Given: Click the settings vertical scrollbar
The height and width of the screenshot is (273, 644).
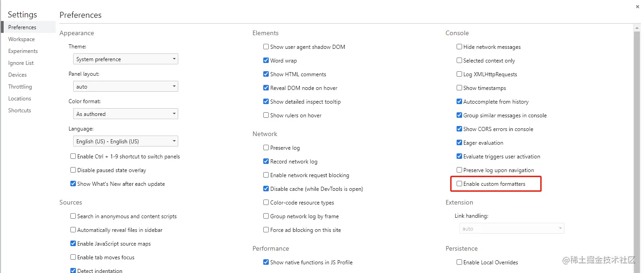Looking at the screenshot, I should point(637,137).
